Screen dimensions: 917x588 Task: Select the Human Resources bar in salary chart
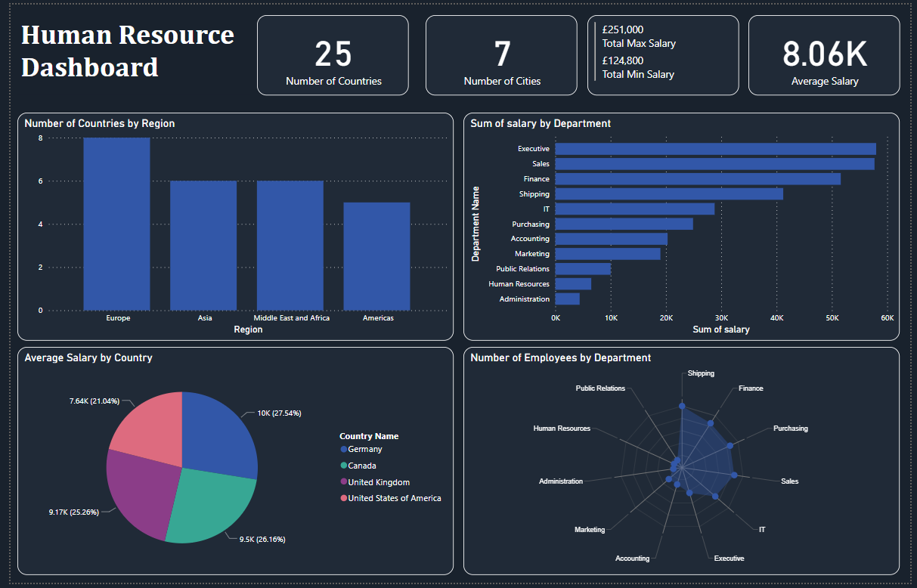pos(573,284)
